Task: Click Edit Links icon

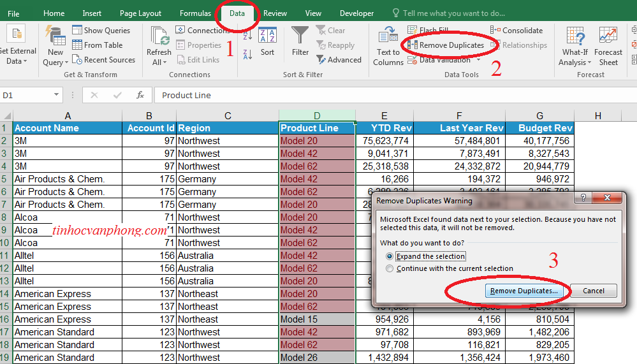Action: point(181,60)
